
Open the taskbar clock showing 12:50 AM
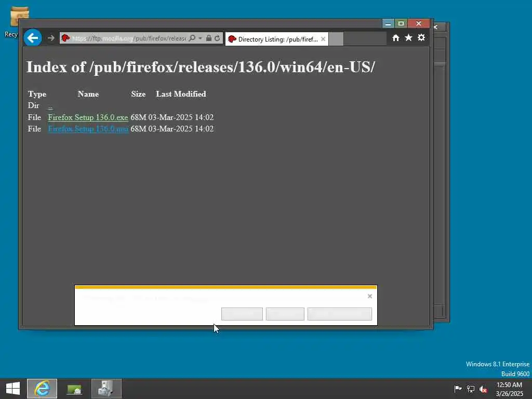pyautogui.click(x=509, y=389)
